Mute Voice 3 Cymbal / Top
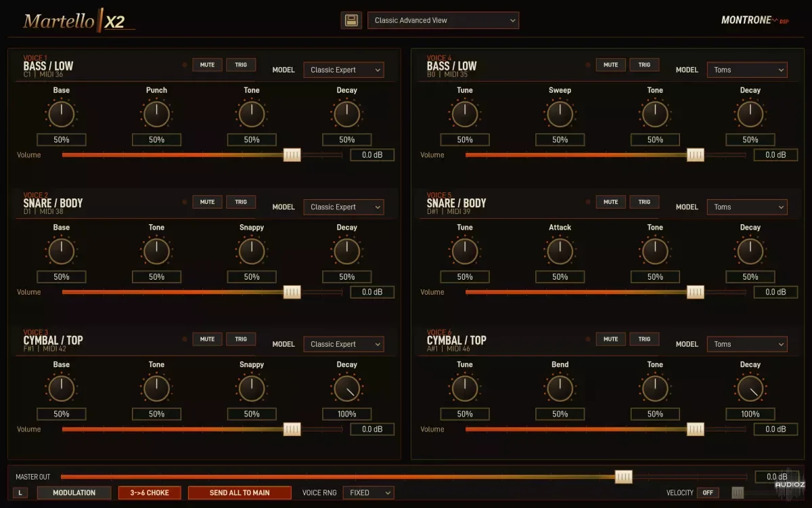The image size is (812, 508). coord(207,339)
